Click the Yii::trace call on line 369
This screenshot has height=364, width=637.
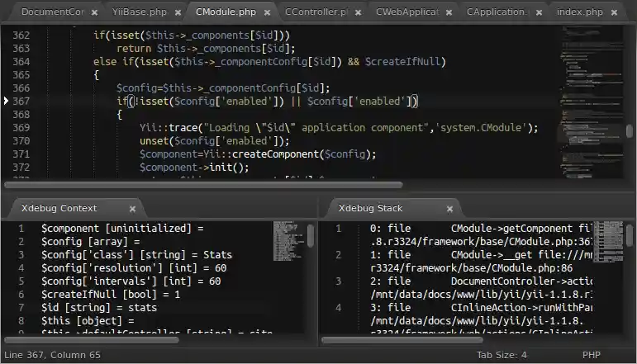(339, 128)
